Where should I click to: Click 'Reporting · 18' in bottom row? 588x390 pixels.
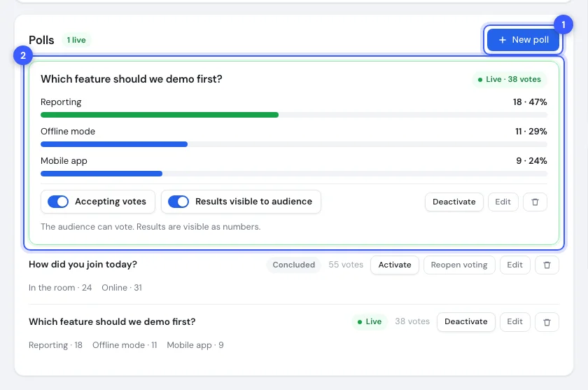tap(55, 345)
